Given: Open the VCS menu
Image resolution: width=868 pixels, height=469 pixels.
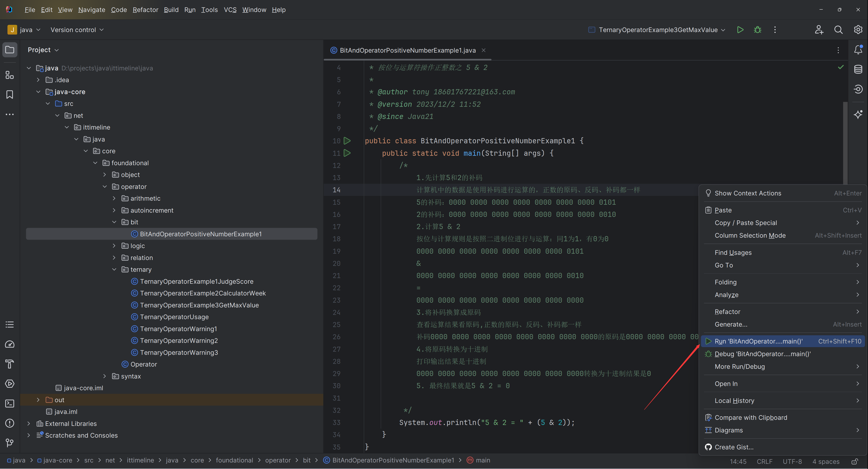Looking at the screenshot, I should coord(230,10).
